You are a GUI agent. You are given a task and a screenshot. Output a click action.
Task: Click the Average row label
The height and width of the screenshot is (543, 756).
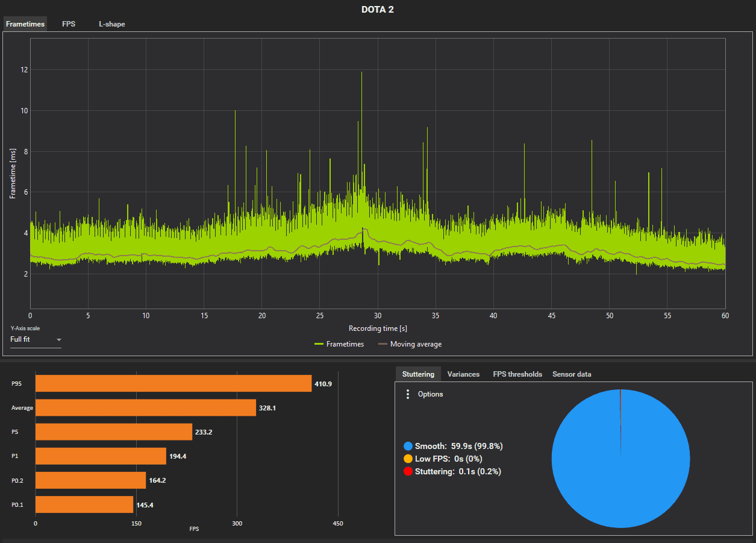coord(22,408)
